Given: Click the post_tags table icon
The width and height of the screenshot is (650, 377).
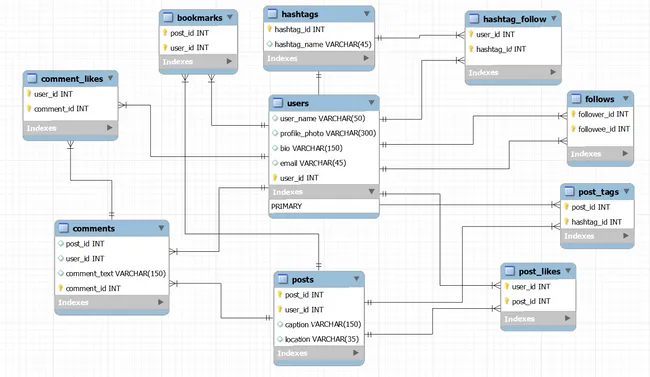Looking at the screenshot, I should click(570, 191).
